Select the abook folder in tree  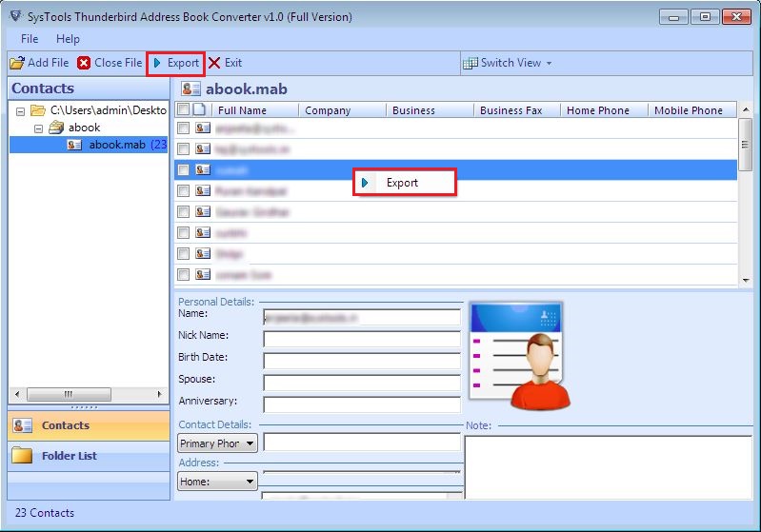click(x=84, y=128)
